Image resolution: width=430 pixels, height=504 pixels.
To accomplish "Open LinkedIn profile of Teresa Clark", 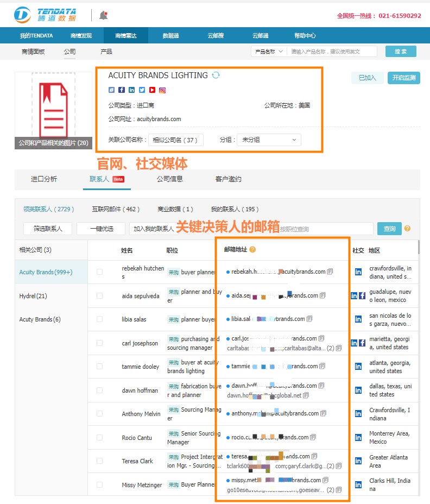I will (358, 461).
